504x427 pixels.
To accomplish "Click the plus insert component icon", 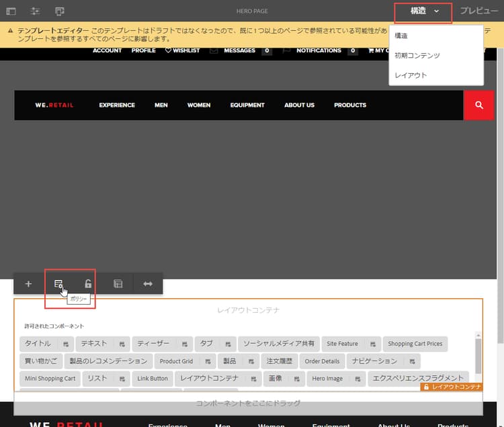I will point(28,284).
